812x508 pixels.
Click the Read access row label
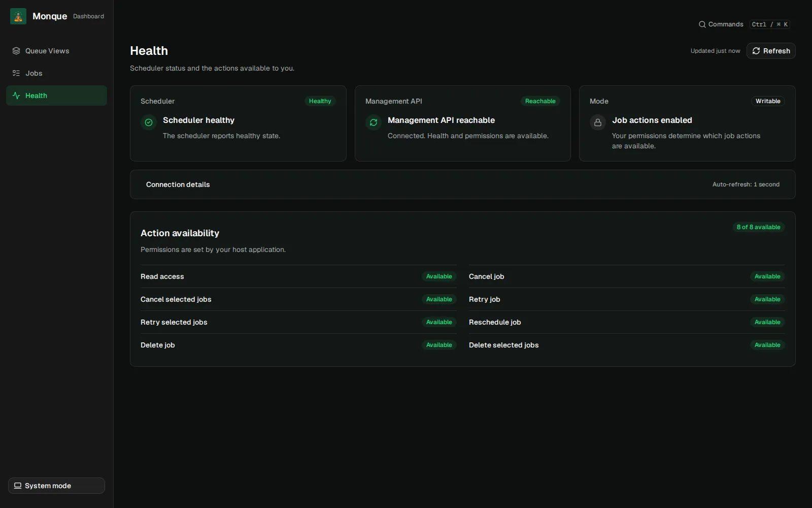[x=162, y=276]
